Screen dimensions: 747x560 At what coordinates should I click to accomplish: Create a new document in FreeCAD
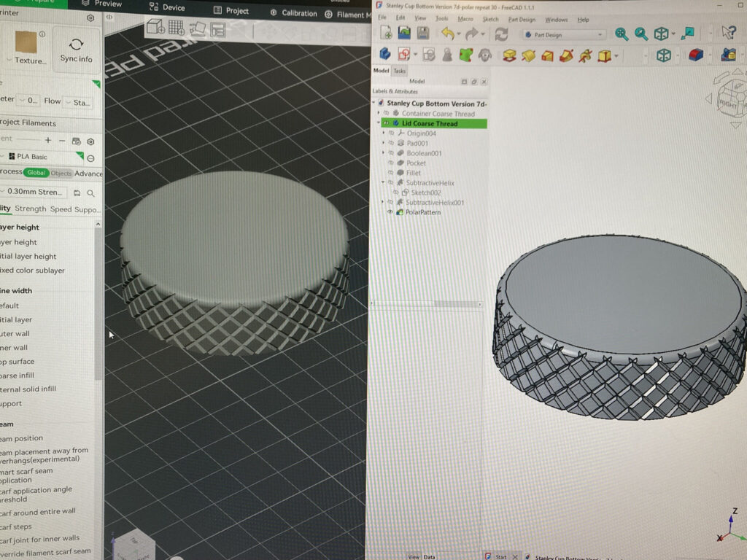pyautogui.click(x=387, y=34)
